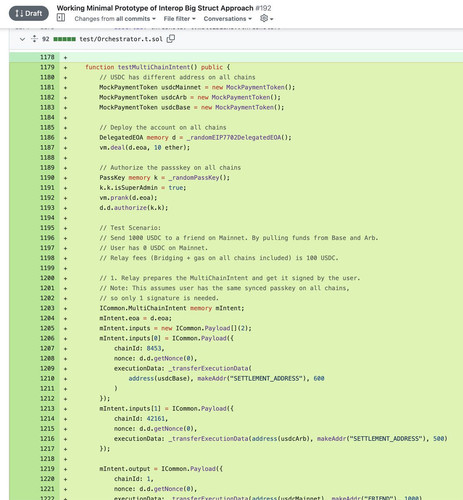Click the vm.prank(d.eoa) line
Image resolution: width=463 pixels, height=500 pixels.
(128, 197)
